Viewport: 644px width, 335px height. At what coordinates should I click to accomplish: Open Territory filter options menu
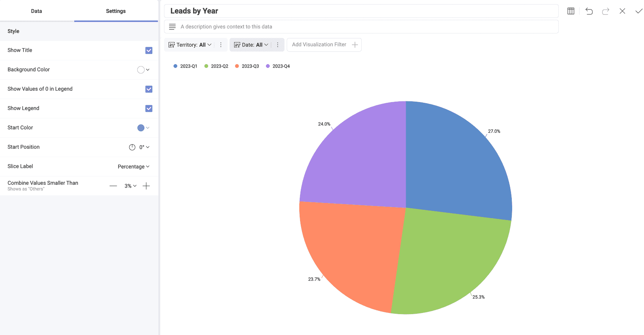click(221, 45)
